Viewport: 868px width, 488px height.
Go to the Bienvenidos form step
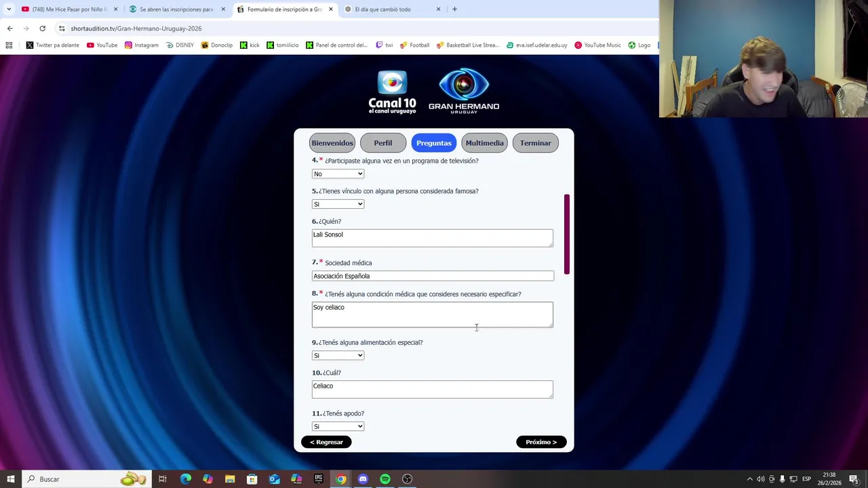332,143
